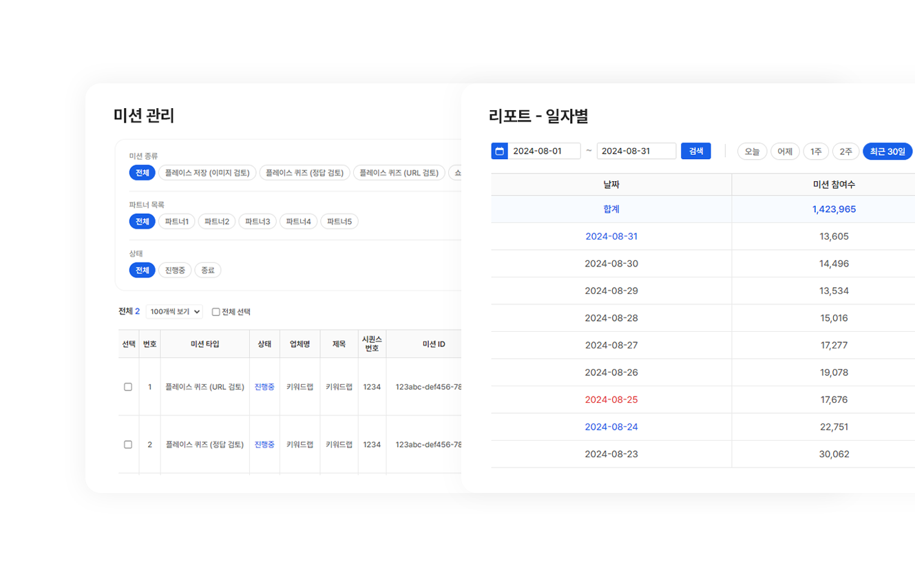This screenshot has width=915, height=588.
Task: Filter status by 진행중 chip
Action: tap(175, 271)
